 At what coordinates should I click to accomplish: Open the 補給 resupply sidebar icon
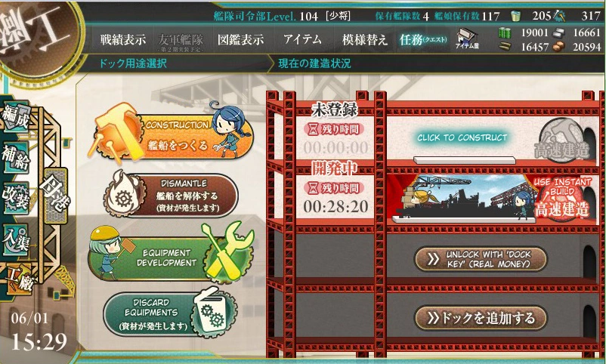click(x=16, y=157)
